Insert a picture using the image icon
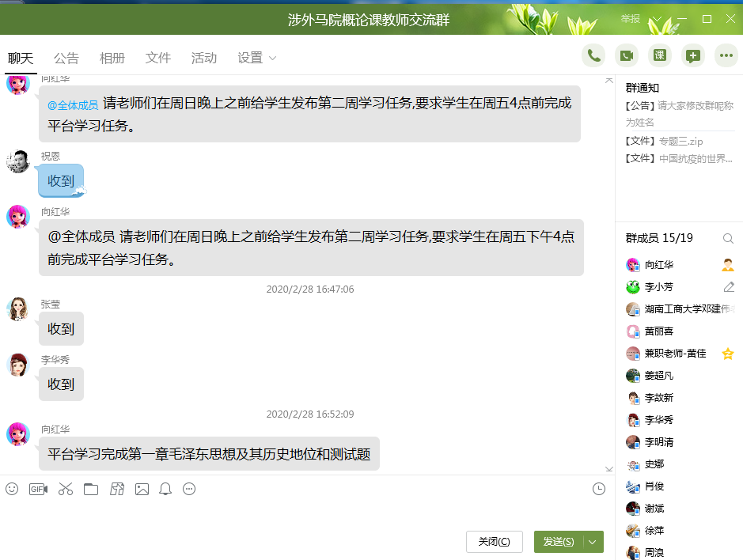Screen dimensions: 743x560 click(142, 489)
